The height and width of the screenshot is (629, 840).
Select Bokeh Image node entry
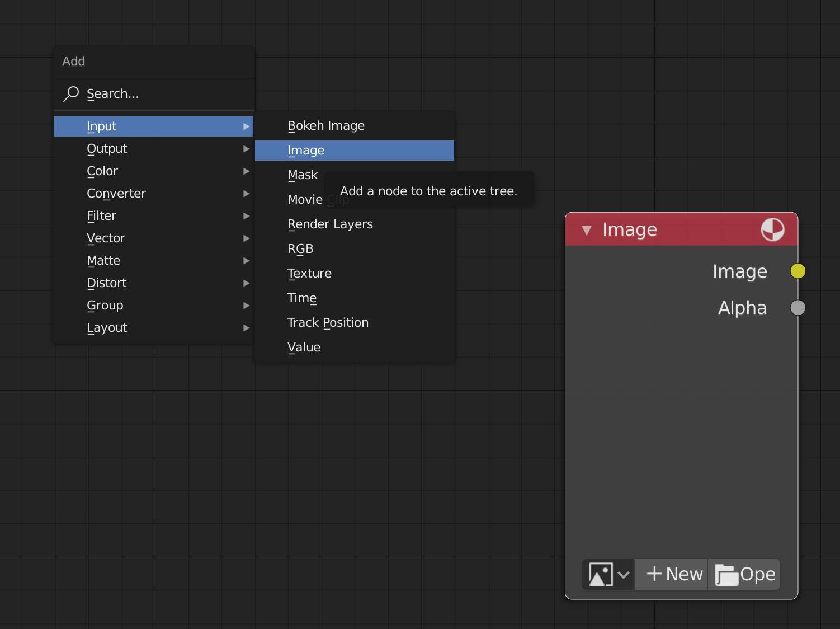(x=326, y=125)
